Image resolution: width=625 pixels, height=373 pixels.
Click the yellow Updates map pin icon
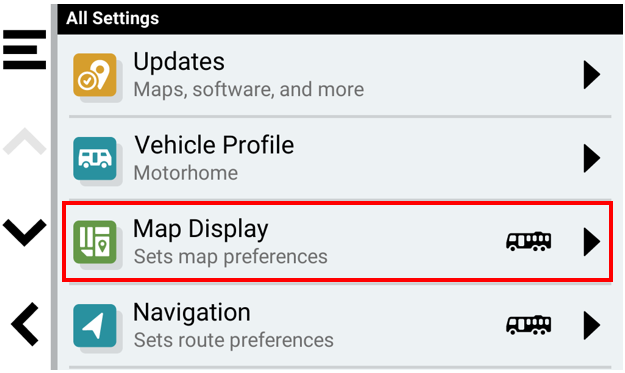tap(95, 75)
